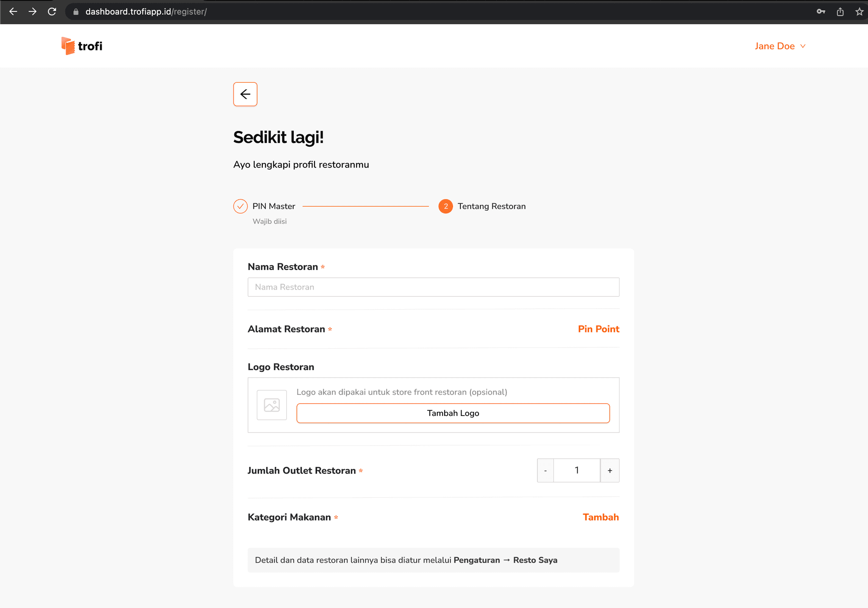868x608 pixels.
Task: Bookmark the page with the star icon
Action: (x=859, y=11)
